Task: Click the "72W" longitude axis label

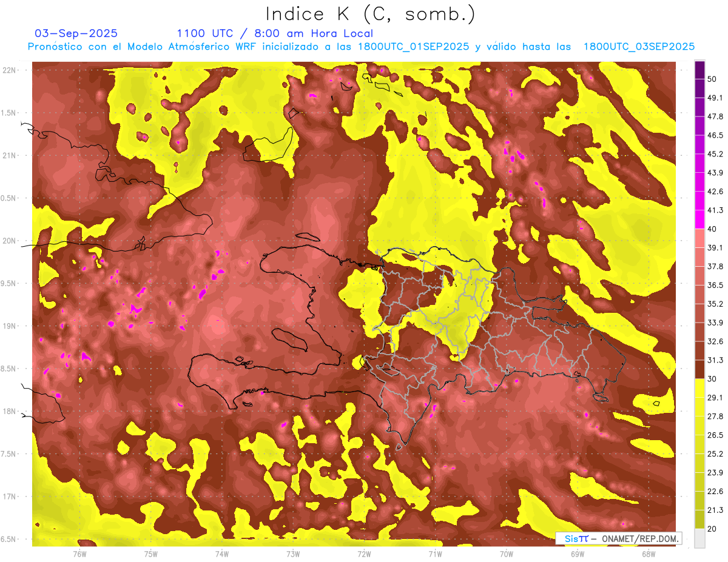Action: 364,554
